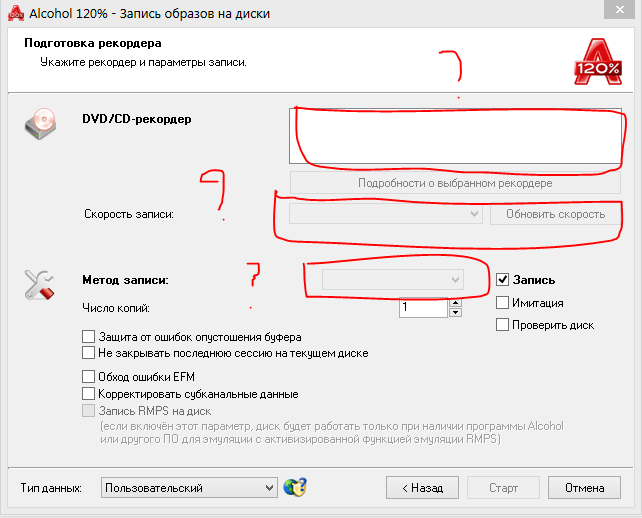The image size is (642, 518).
Task: Toggle the Запись RMPS на диск checkbox
Action: point(88,411)
